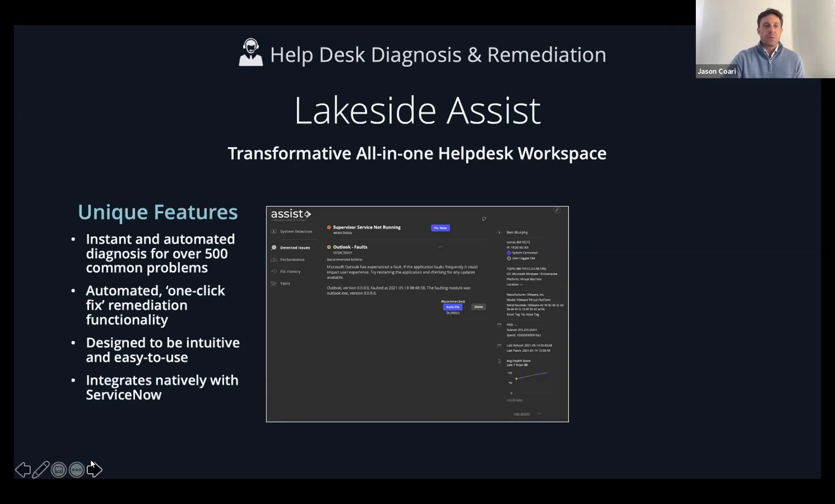Click User Logged Out status indicator
The image size is (835, 504).
[509, 259]
